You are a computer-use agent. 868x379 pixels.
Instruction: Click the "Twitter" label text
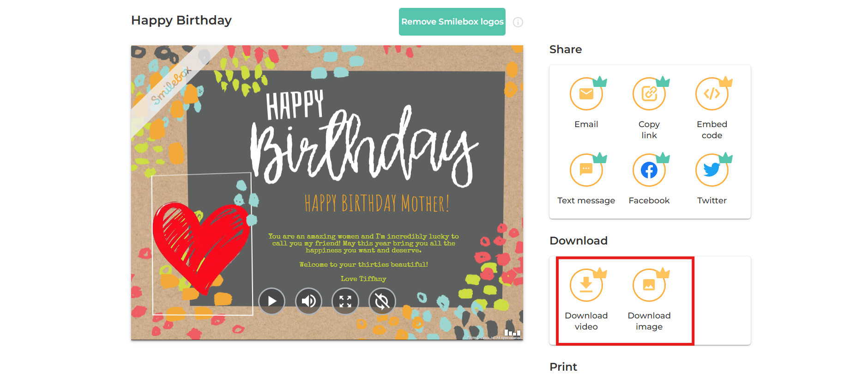[712, 201]
